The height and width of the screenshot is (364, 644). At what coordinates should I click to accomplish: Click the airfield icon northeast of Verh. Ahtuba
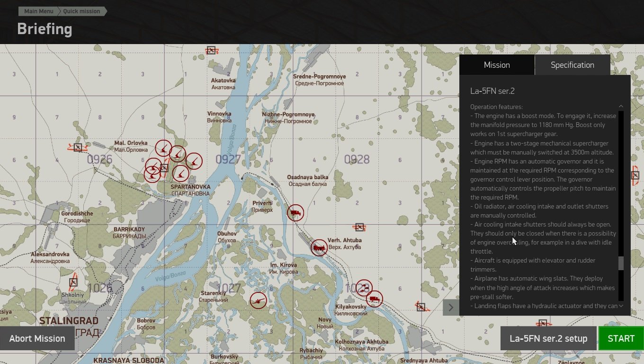(x=359, y=227)
